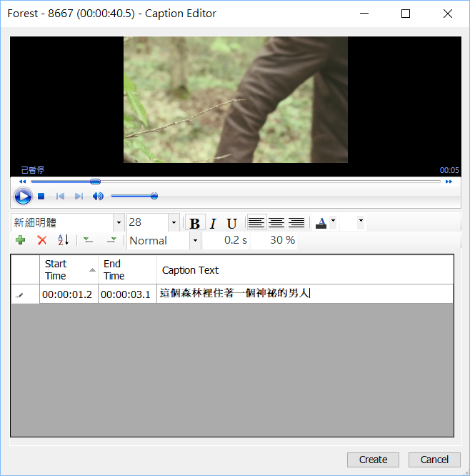The height and width of the screenshot is (476, 470).
Task: Click the 00:00:01.2 start time cell
Action: click(x=69, y=294)
